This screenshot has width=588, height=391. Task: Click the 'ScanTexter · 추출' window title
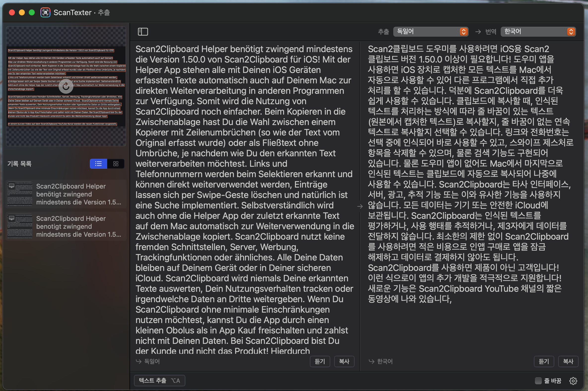pos(82,12)
